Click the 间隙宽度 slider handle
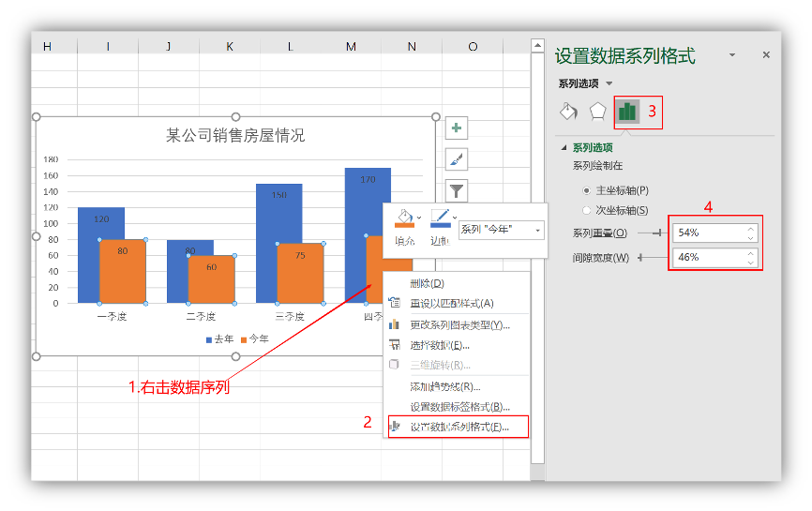Image resolution: width=812 pixels, height=511 pixels. point(640,257)
